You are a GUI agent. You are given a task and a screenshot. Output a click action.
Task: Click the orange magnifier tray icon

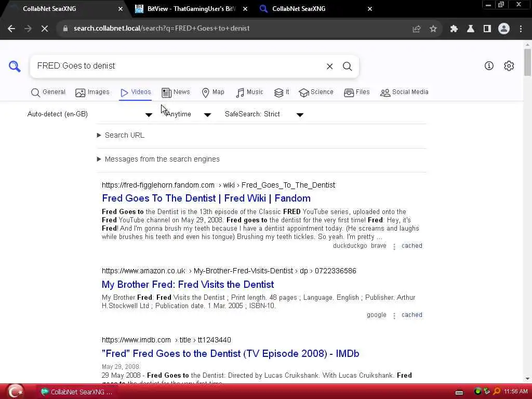[497, 391]
